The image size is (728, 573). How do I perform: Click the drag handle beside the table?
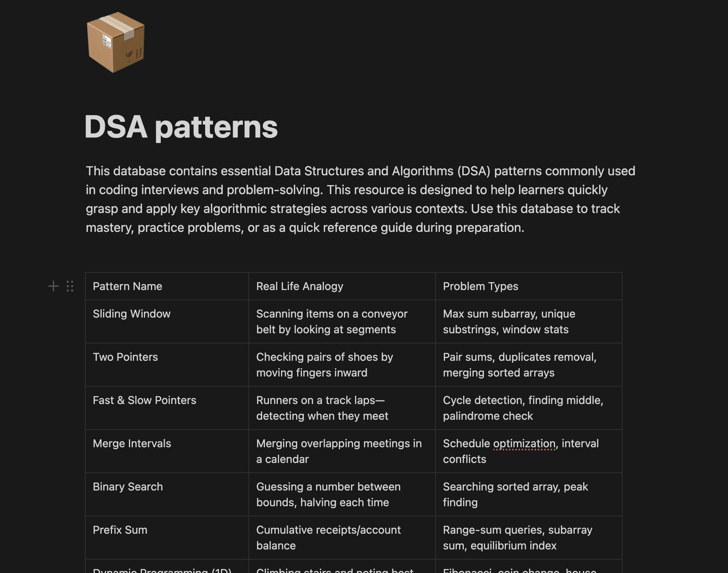(x=70, y=286)
